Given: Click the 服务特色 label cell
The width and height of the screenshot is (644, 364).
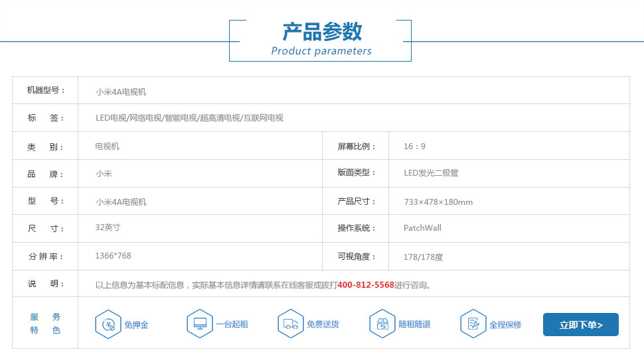Looking at the screenshot, I should [45, 323].
